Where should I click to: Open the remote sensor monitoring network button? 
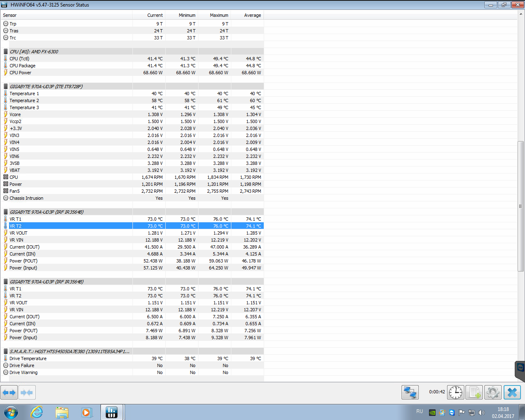tap(410, 393)
